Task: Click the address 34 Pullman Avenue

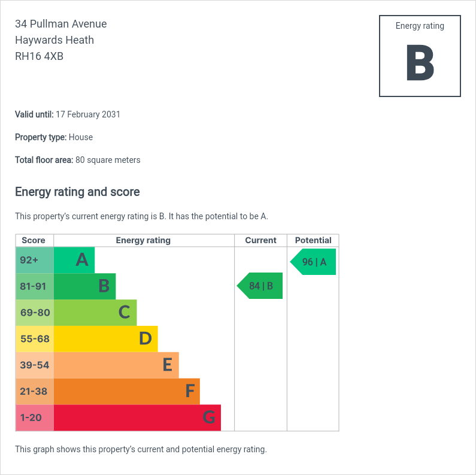Action: click(61, 24)
